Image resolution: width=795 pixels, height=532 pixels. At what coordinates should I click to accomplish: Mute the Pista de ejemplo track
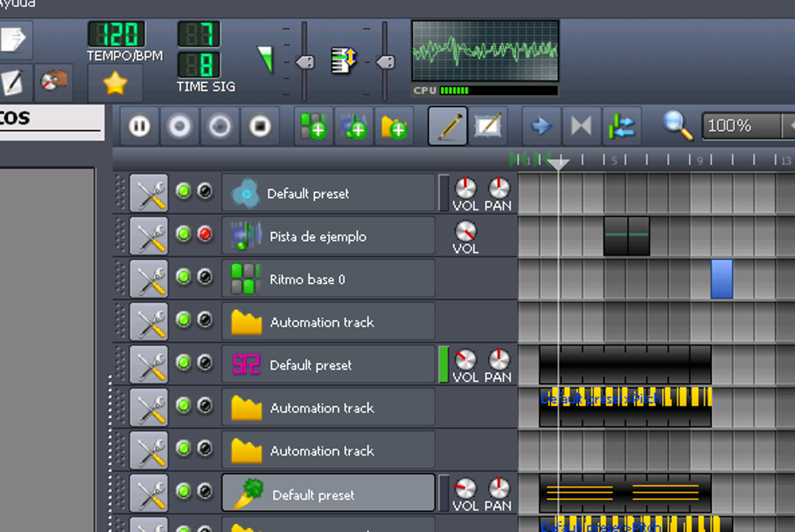183,234
